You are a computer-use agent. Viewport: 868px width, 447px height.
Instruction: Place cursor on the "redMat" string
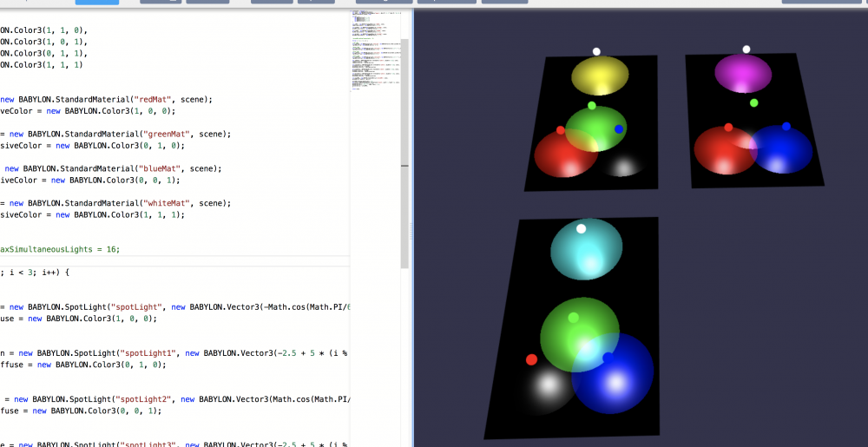[x=164, y=99]
